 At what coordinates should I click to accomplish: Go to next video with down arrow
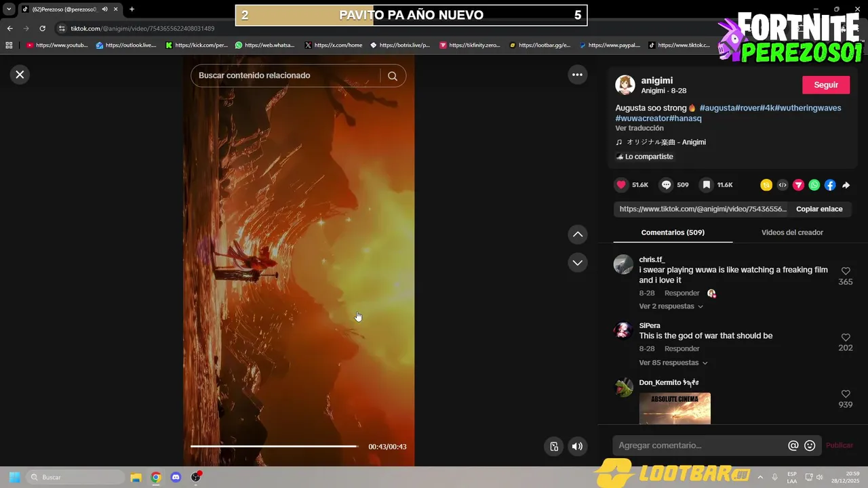[x=578, y=262]
